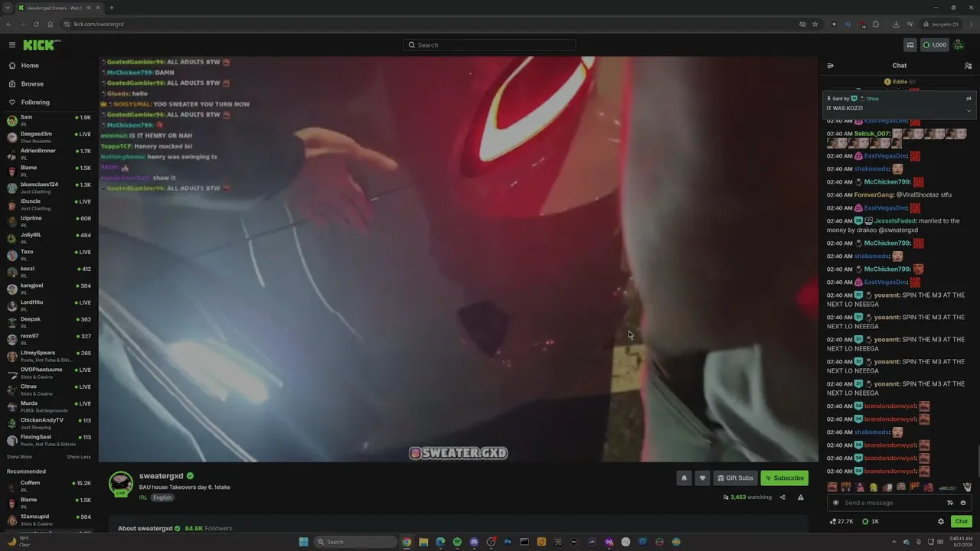Screen dimensions: 980x551
Task: Open the 1,000 KICKs balance
Action: (x=934, y=45)
